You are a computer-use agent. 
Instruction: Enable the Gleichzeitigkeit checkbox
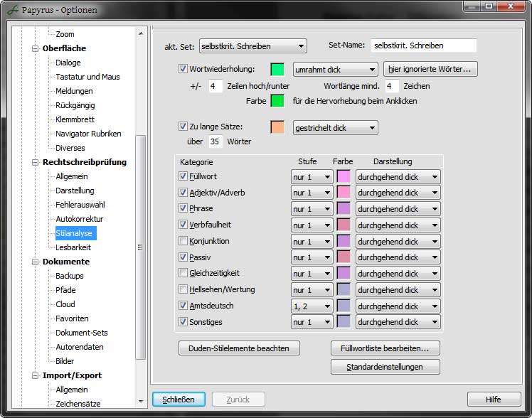(x=183, y=273)
